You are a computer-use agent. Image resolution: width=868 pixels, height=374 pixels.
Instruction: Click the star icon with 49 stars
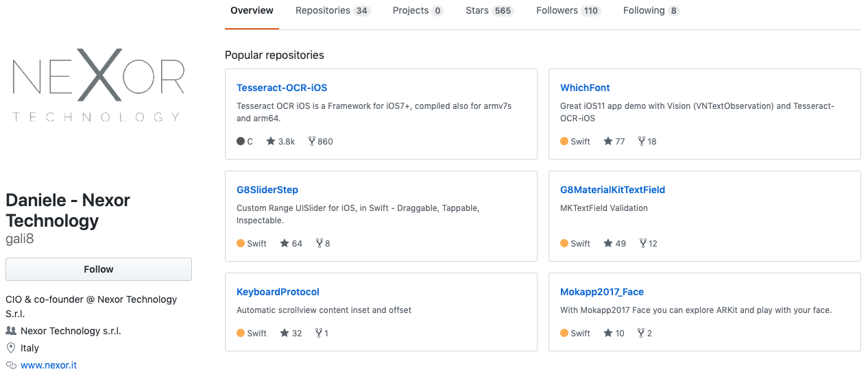[x=608, y=243]
